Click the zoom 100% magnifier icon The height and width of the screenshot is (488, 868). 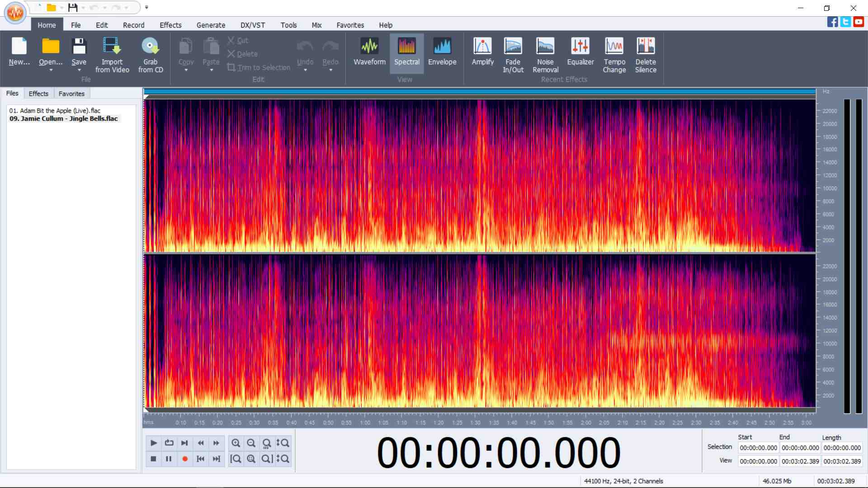[267, 443]
